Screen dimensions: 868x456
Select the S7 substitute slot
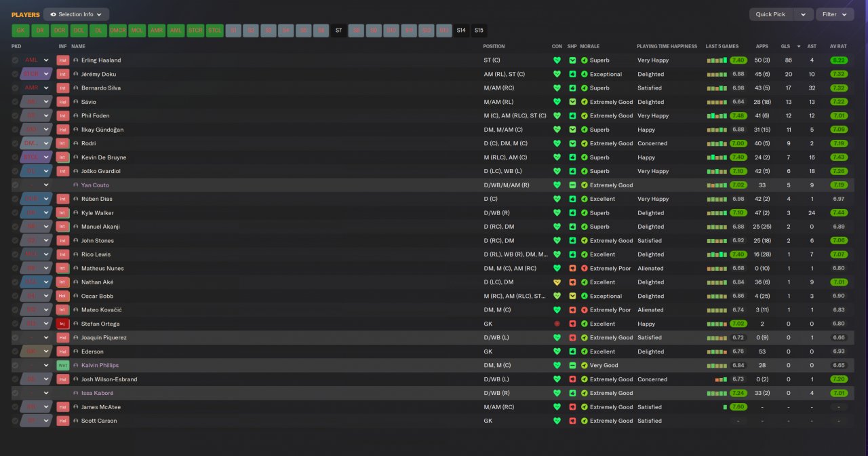(339, 31)
